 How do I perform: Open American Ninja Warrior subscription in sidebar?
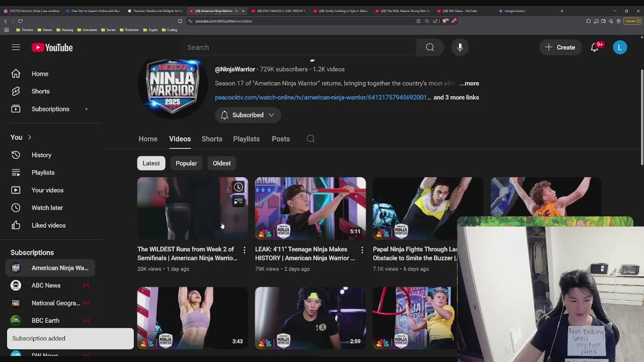(x=50, y=268)
